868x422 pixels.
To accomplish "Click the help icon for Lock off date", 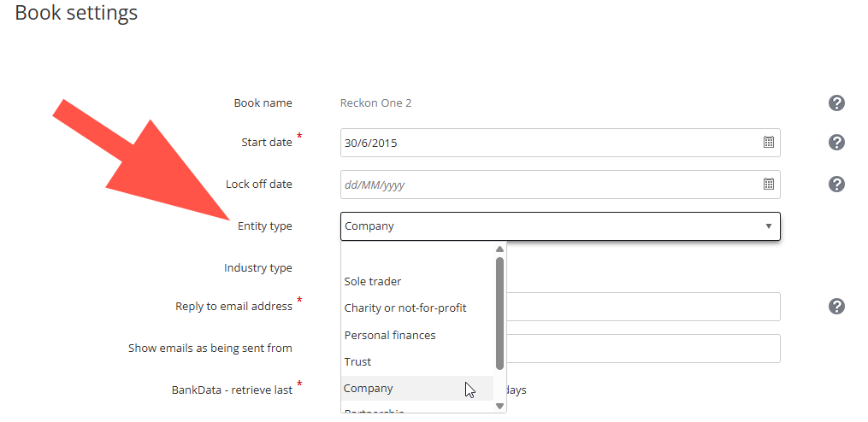I will pos(836,184).
